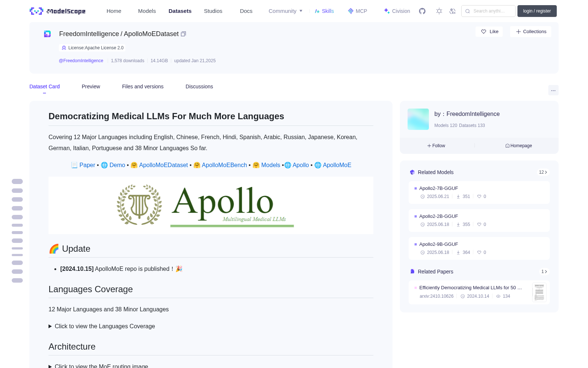Expand Click to view the MoE routing image
This screenshot has height=368, width=588.
point(98,366)
